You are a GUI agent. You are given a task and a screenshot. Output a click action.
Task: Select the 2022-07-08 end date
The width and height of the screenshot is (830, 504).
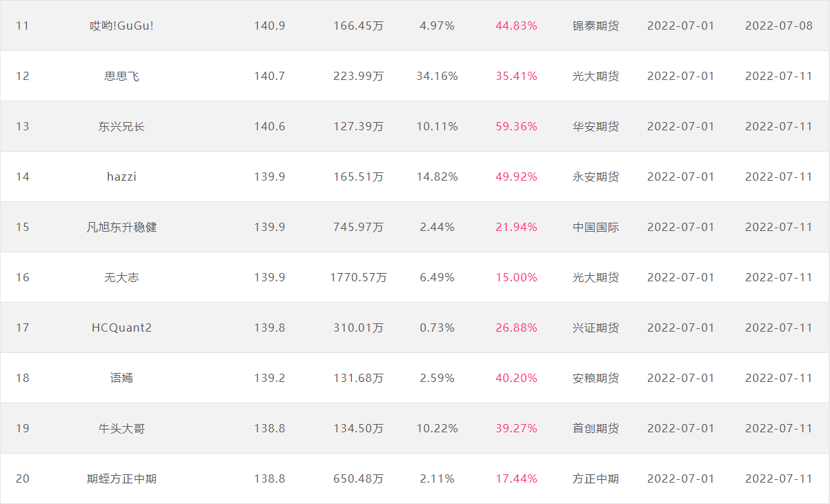[x=779, y=26]
